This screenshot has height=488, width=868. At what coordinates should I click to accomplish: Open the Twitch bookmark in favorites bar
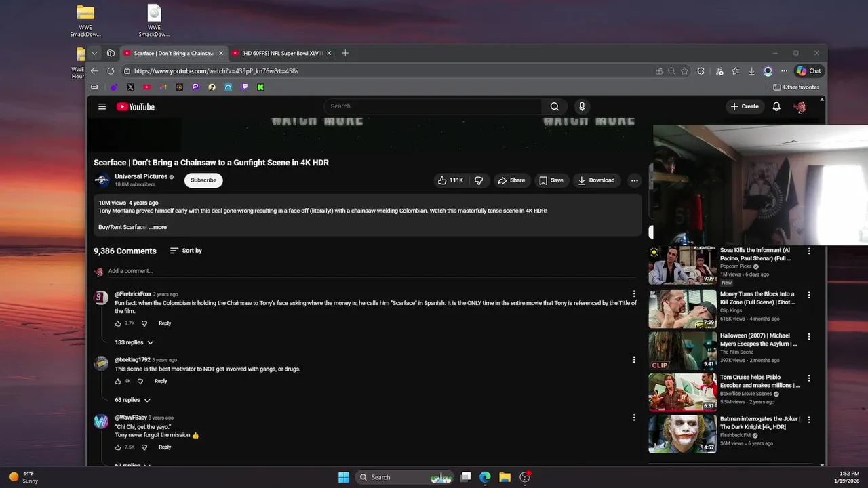click(x=245, y=87)
